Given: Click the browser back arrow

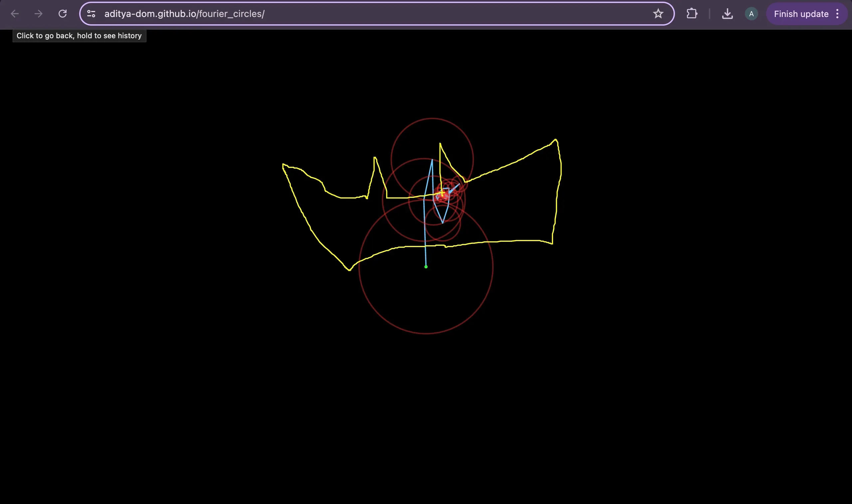Looking at the screenshot, I should pos(15,14).
